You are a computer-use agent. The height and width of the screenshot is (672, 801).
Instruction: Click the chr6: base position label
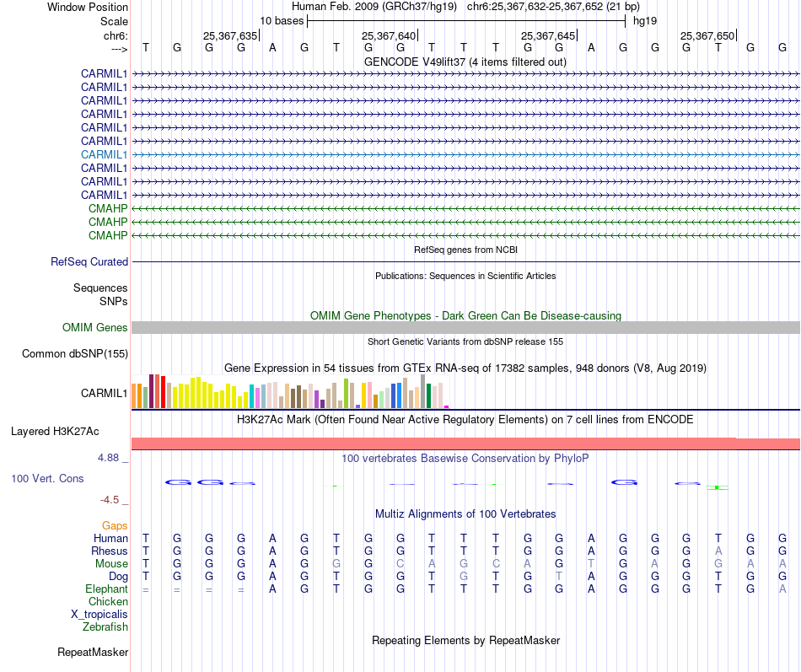[x=116, y=35]
